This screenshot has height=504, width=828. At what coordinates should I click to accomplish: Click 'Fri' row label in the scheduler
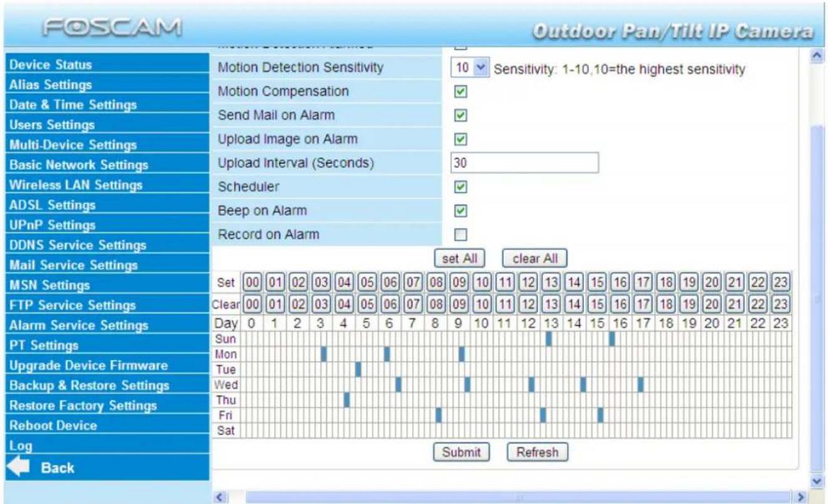225,415
